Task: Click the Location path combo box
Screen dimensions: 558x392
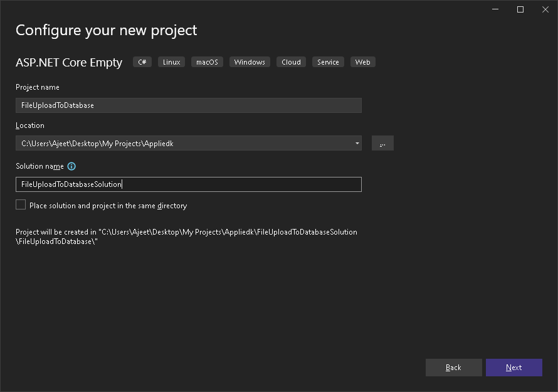Action: pos(189,143)
